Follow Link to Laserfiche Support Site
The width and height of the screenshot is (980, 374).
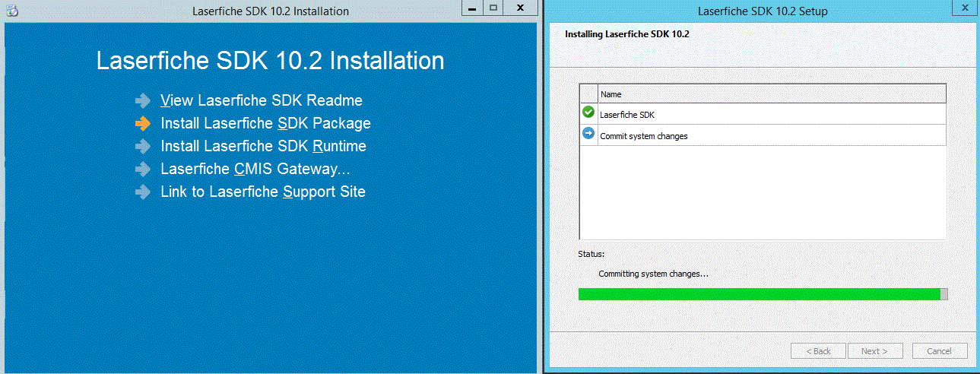[x=262, y=192]
